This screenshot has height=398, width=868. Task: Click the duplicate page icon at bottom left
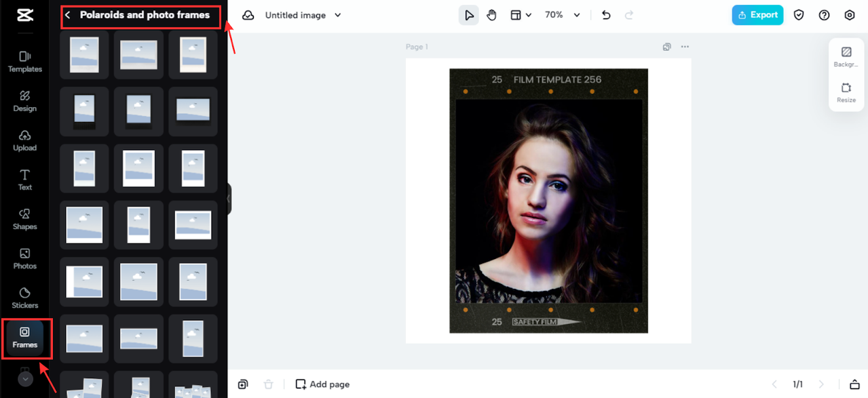pyautogui.click(x=243, y=384)
